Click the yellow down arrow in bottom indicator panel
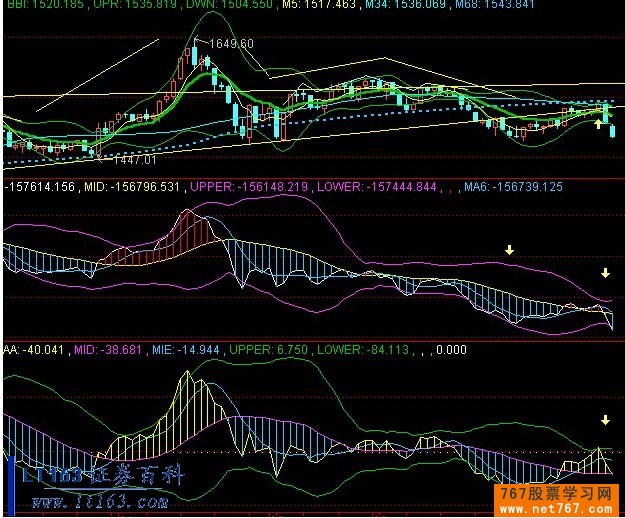Viewport: 625px width, 518px height. [x=605, y=420]
